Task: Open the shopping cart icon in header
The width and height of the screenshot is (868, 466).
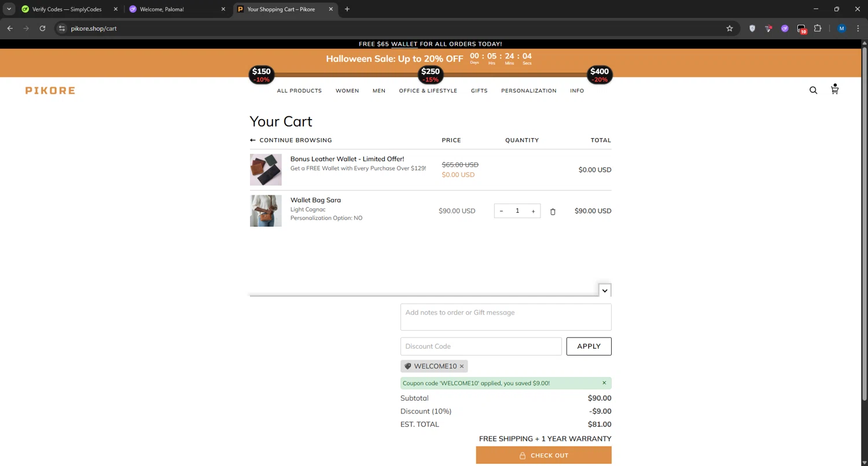Action: 834,90
